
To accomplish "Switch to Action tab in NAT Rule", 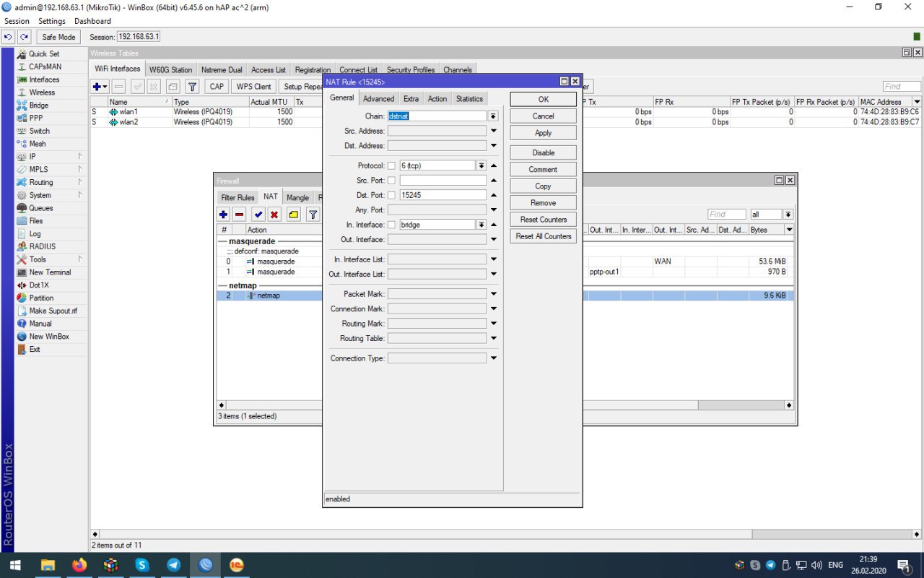I will tap(437, 99).
